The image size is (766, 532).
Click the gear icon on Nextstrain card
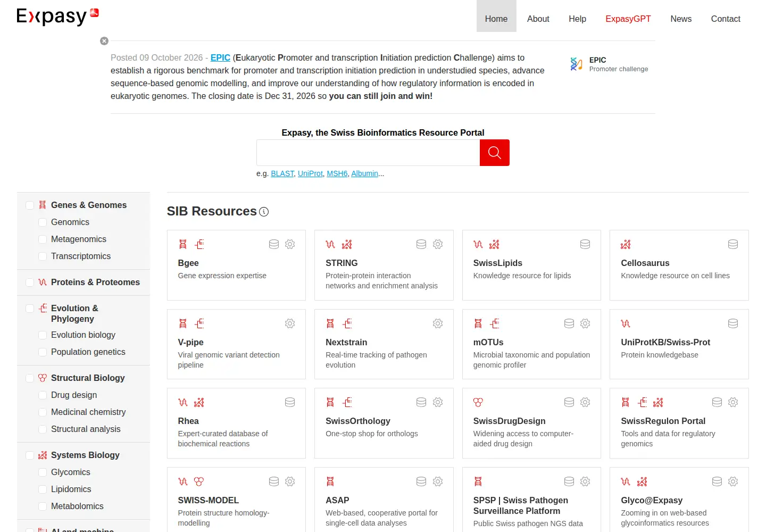pos(438,323)
